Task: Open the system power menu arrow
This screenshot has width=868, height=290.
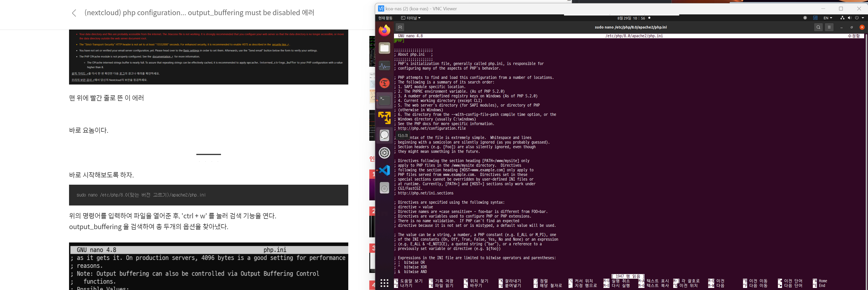Action: coord(863,18)
